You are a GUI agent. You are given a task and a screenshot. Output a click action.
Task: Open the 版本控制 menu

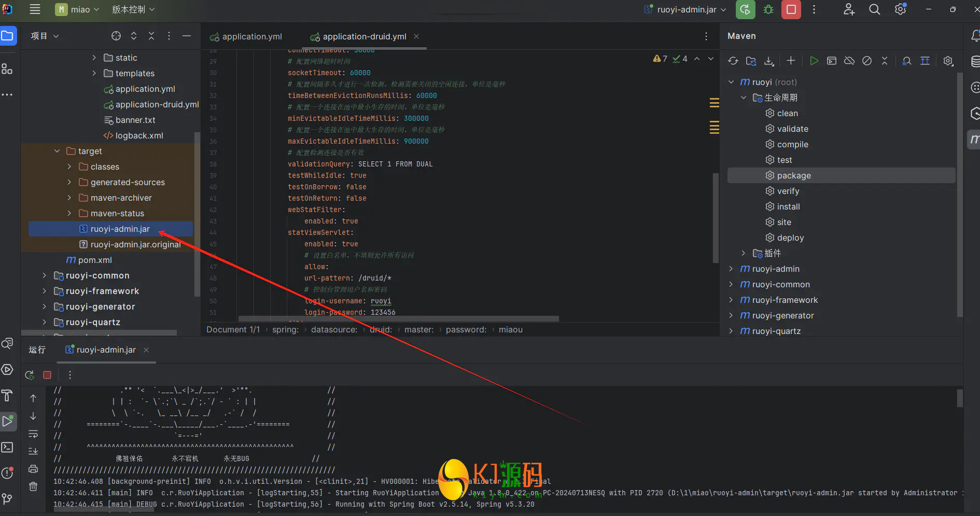(133, 10)
